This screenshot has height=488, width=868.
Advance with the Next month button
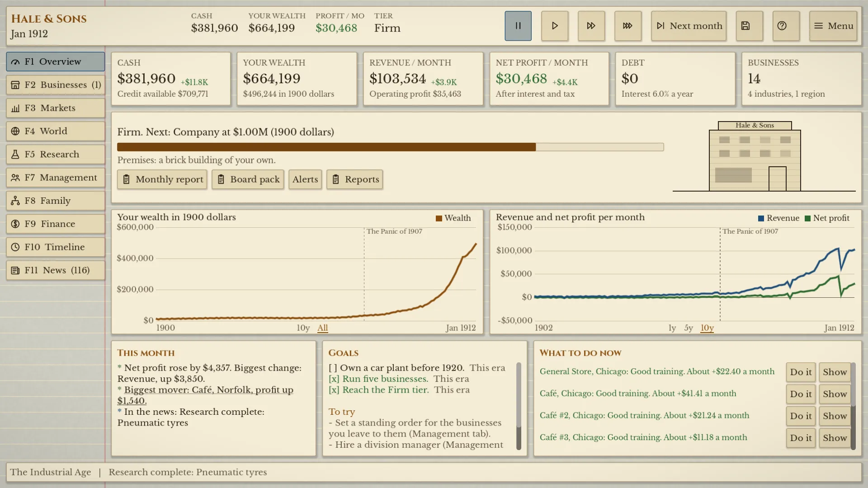[x=689, y=26]
